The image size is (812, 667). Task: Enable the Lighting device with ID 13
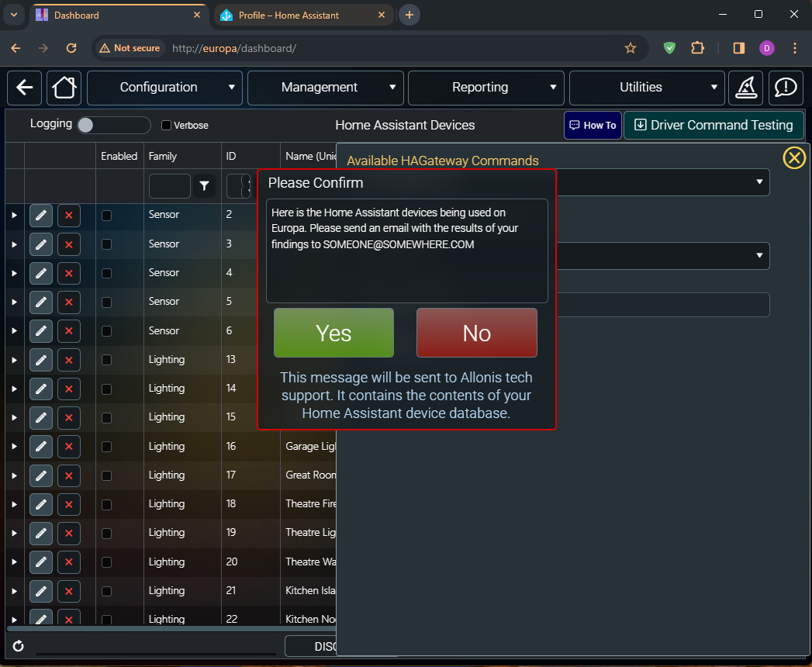click(107, 360)
